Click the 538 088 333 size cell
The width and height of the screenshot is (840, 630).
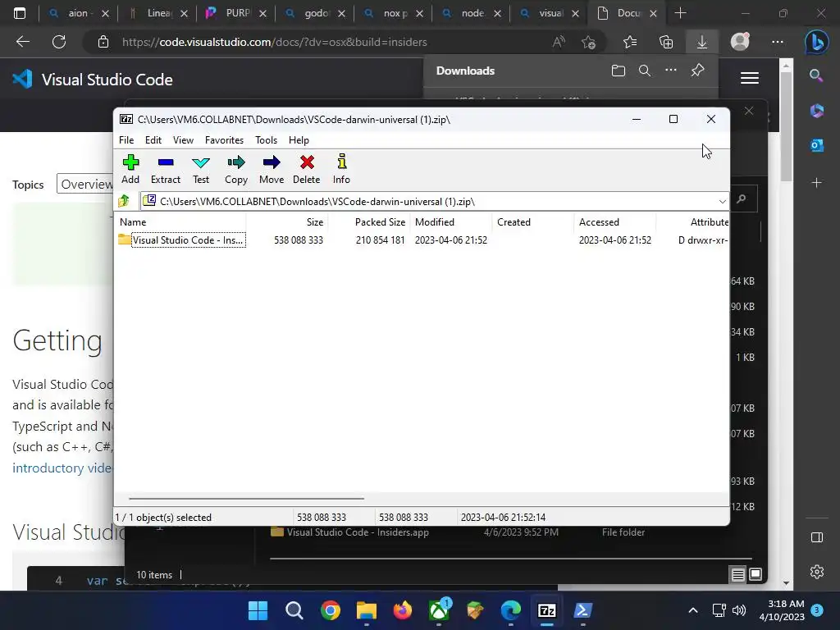tap(299, 240)
